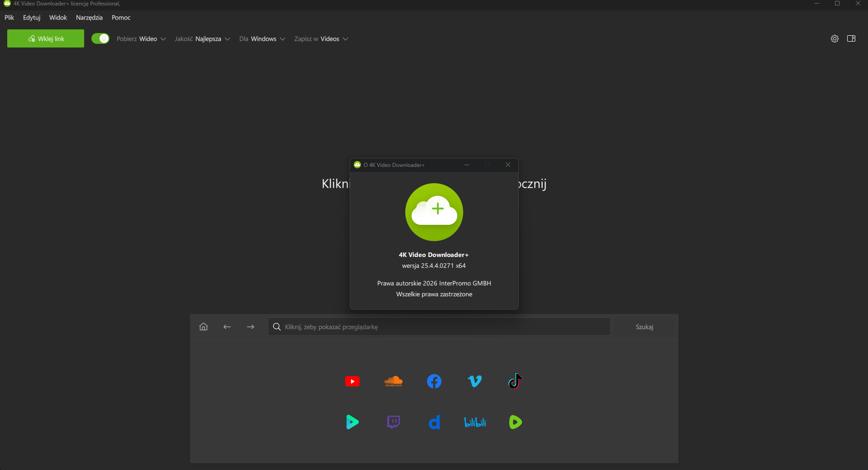Open the Twitch shortcut icon
Screen dimensions: 868x470
click(x=393, y=422)
